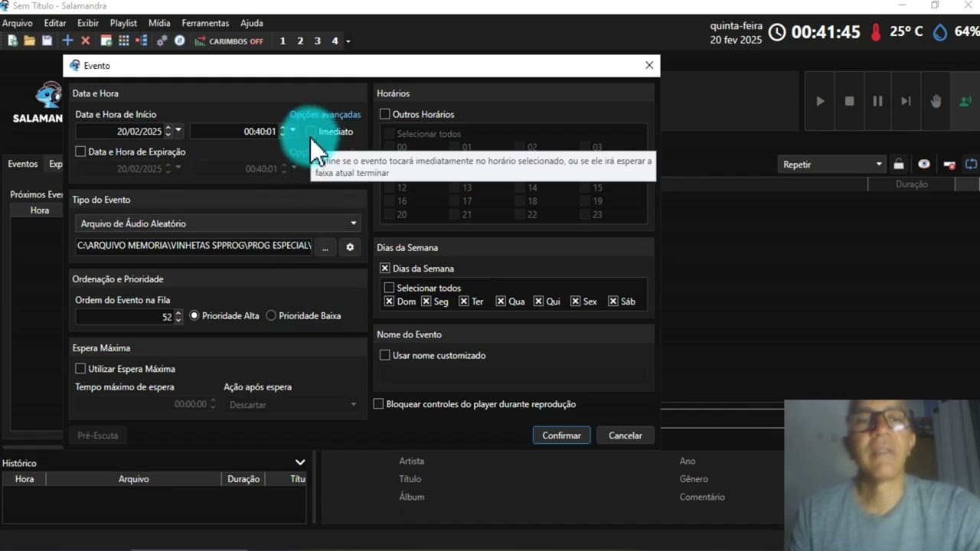Screen dimensions: 980x551
Task: Click the player Play button
Action: coord(820,101)
